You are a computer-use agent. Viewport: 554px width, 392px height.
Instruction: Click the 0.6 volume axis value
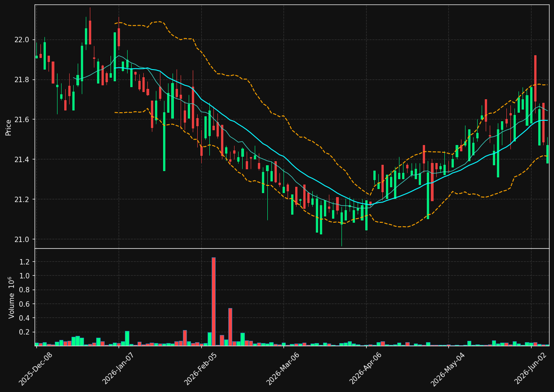point(24,304)
